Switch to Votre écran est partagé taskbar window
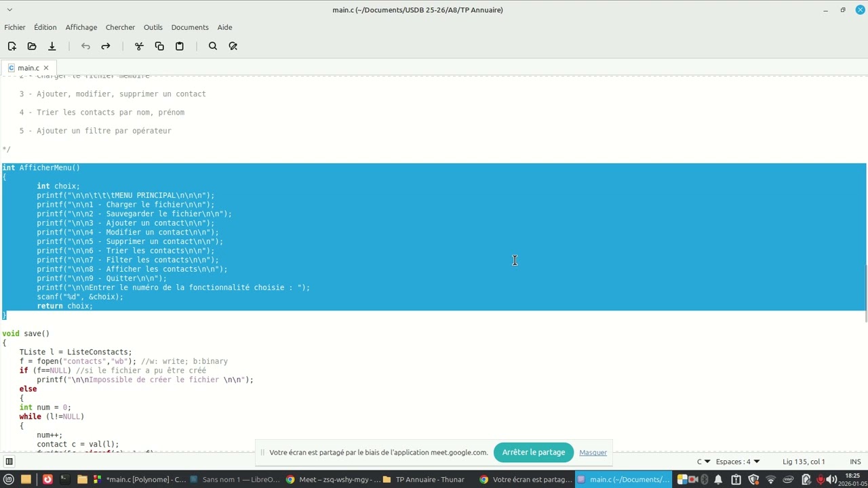This screenshot has height=488, width=868. click(526, 479)
